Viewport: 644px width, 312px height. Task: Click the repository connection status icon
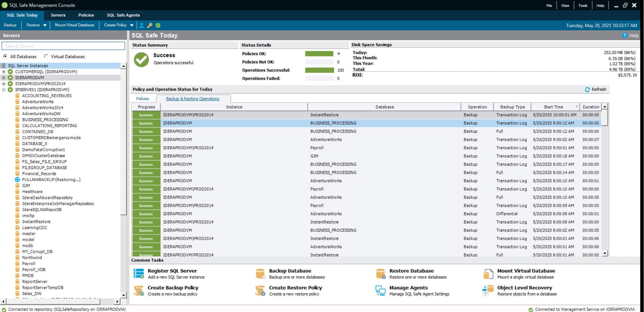point(4,309)
